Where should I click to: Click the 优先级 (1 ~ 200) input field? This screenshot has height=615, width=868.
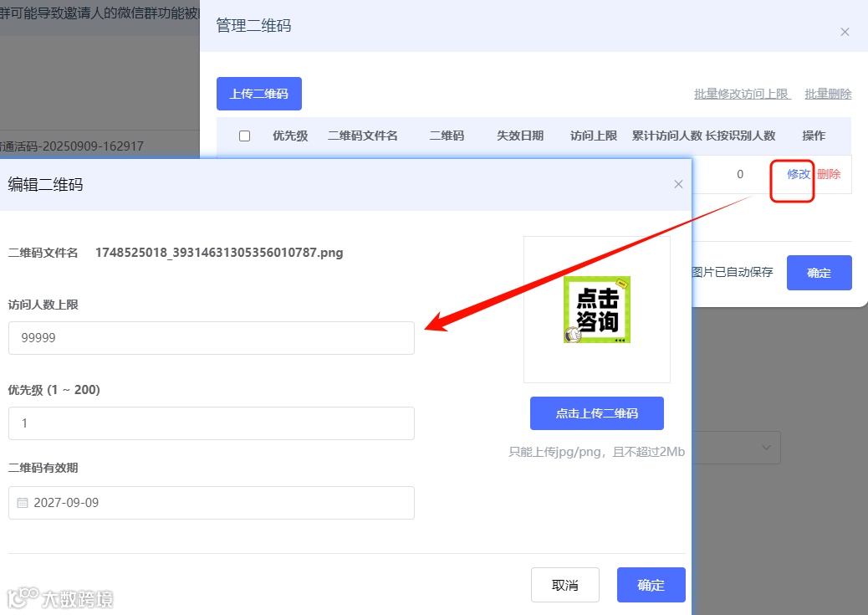point(212,423)
